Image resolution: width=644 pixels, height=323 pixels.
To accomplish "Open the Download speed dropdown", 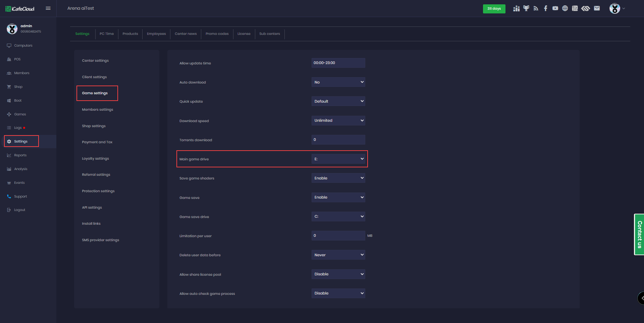I will [x=338, y=120].
